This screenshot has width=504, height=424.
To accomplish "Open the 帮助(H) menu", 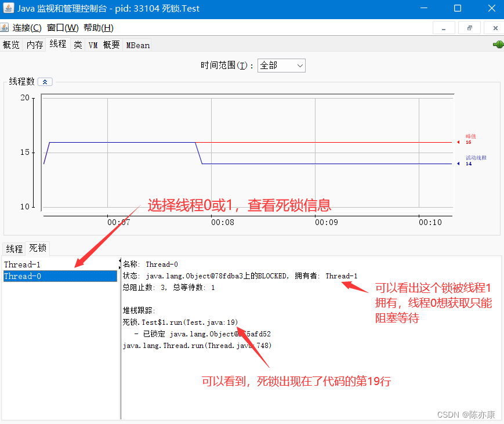I will [99, 28].
